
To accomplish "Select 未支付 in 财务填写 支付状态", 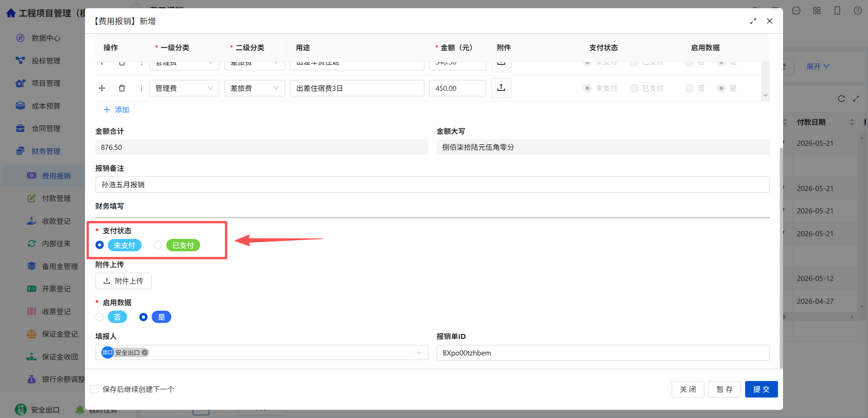I will tap(100, 245).
